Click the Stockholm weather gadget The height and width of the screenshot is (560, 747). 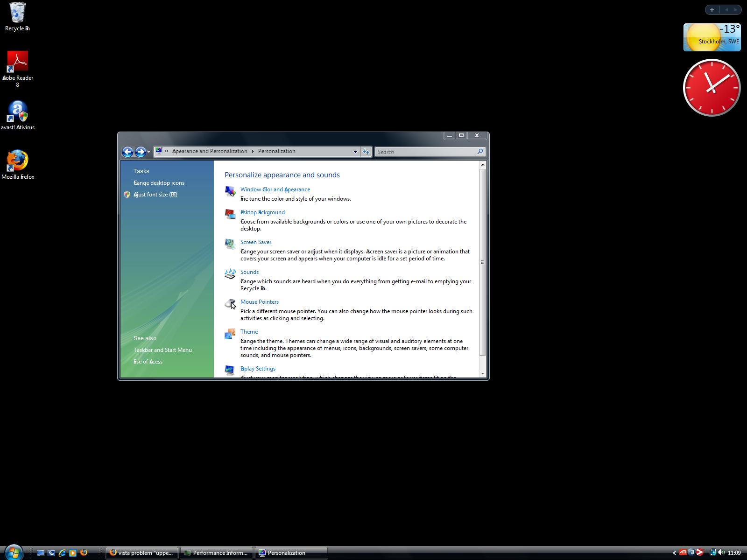(x=712, y=37)
